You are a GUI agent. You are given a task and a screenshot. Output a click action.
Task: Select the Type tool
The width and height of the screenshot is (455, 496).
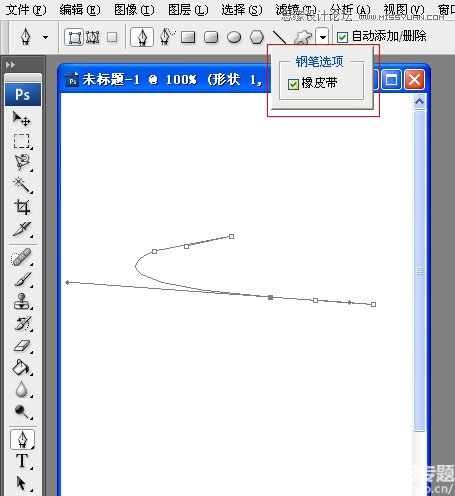point(22,461)
